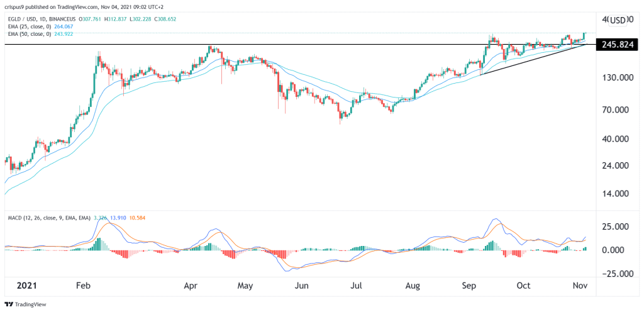644x312 pixels.
Task: Click the Feb label on time axis
Action: 84,286
